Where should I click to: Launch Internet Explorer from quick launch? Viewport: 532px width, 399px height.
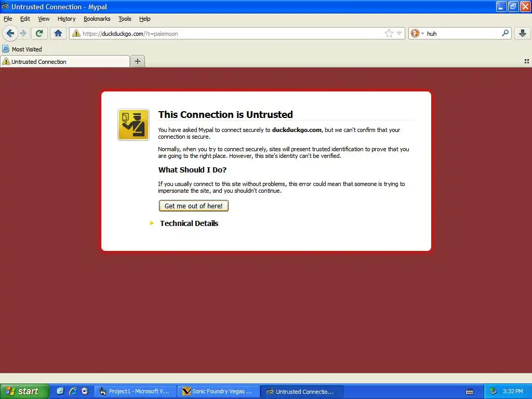(73, 391)
